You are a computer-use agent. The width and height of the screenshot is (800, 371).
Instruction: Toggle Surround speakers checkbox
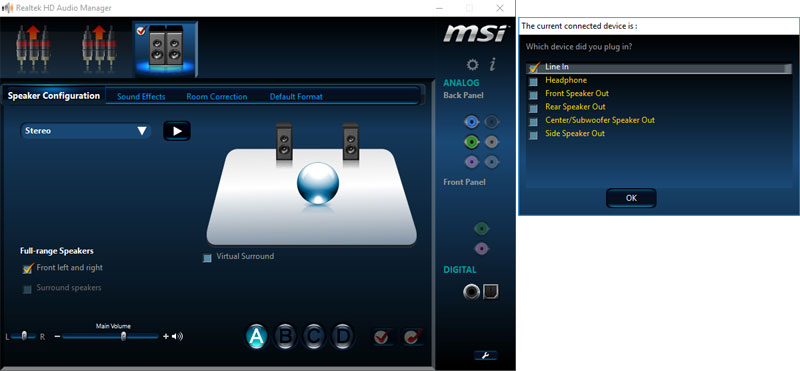click(x=27, y=289)
